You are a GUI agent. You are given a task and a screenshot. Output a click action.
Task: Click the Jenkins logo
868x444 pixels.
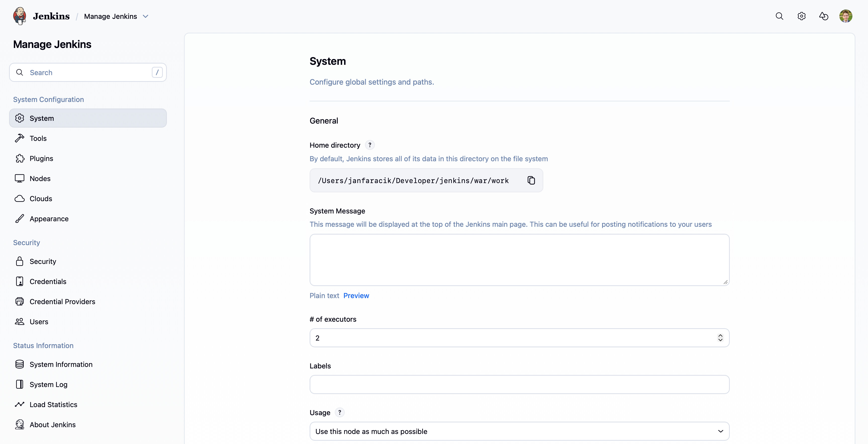tap(20, 16)
